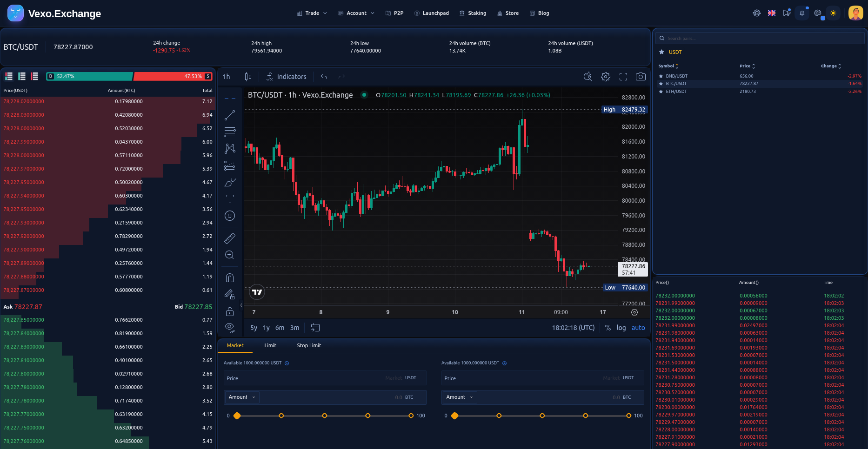The image size is (868, 449).
Task: Click the Vexo.Exchange logo link
Action: (x=54, y=13)
